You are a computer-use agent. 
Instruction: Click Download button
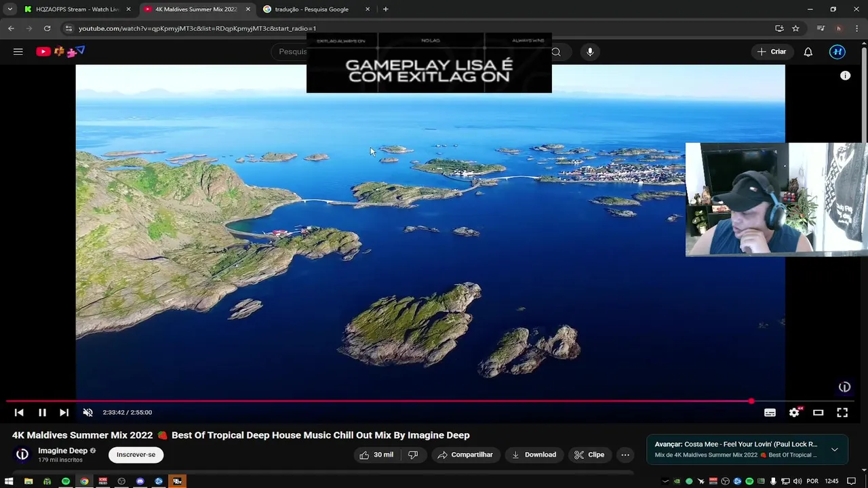point(534,455)
